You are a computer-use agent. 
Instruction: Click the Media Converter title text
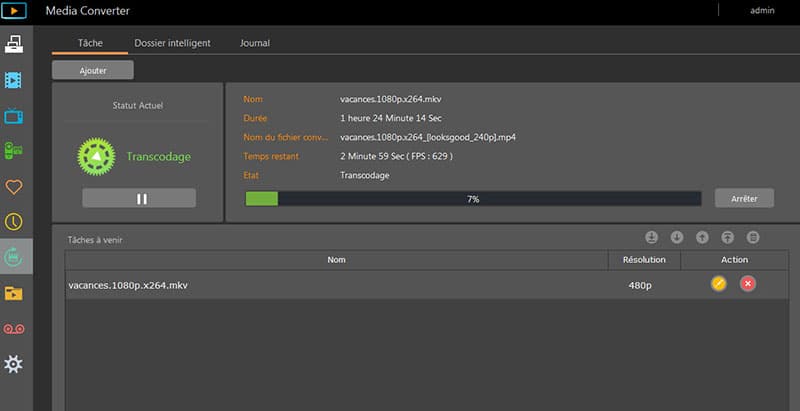pos(88,10)
